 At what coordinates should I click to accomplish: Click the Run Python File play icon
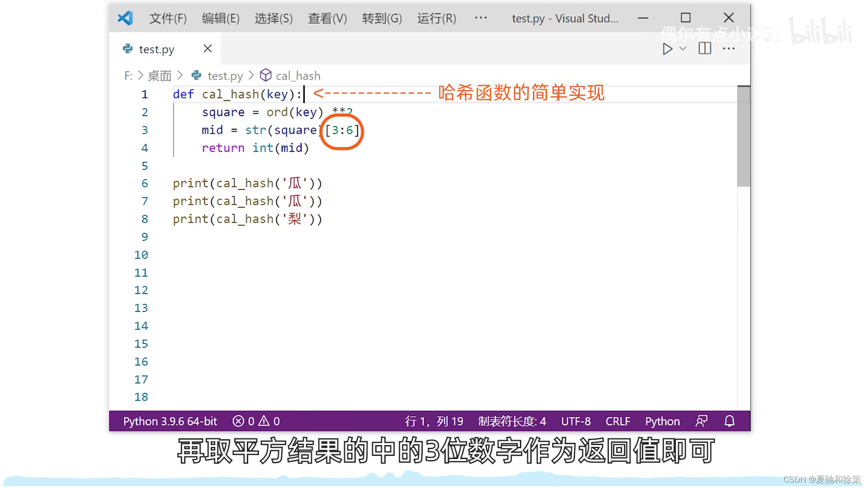pos(667,49)
